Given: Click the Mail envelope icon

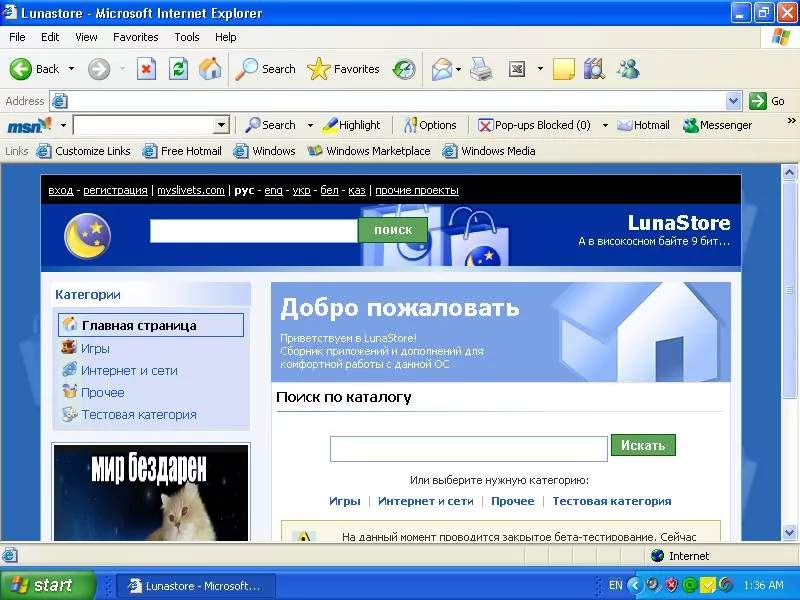Looking at the screenshot, I should 441,69.
